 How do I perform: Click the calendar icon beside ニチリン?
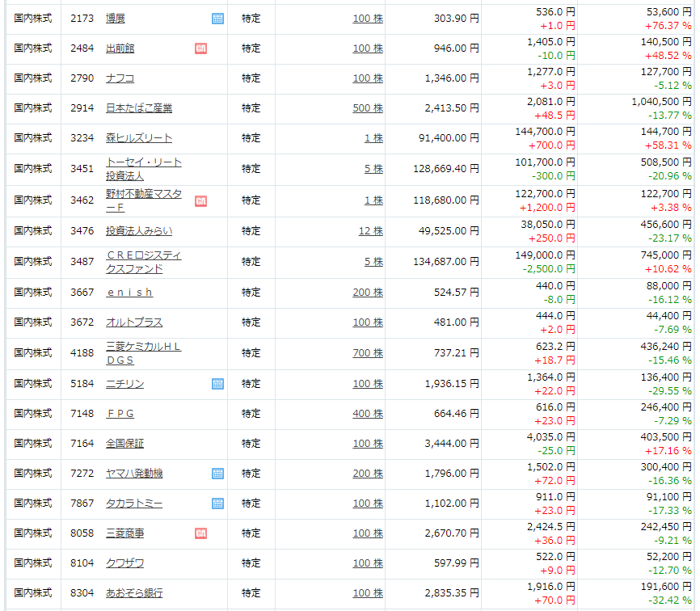click(x=217, y=384)
